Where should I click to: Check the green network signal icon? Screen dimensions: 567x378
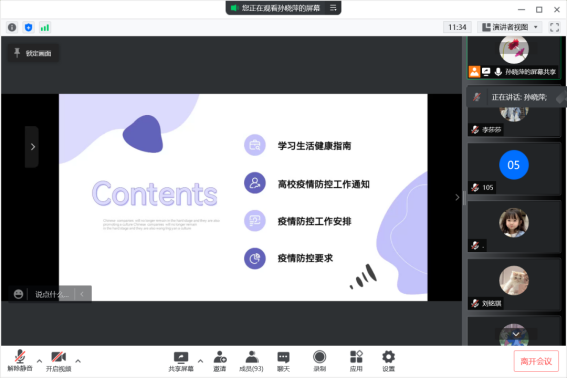45,27
